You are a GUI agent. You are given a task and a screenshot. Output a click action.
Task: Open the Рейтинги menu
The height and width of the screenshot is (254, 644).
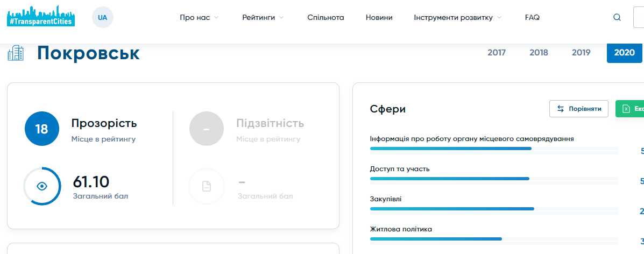[x=263, y=18]
